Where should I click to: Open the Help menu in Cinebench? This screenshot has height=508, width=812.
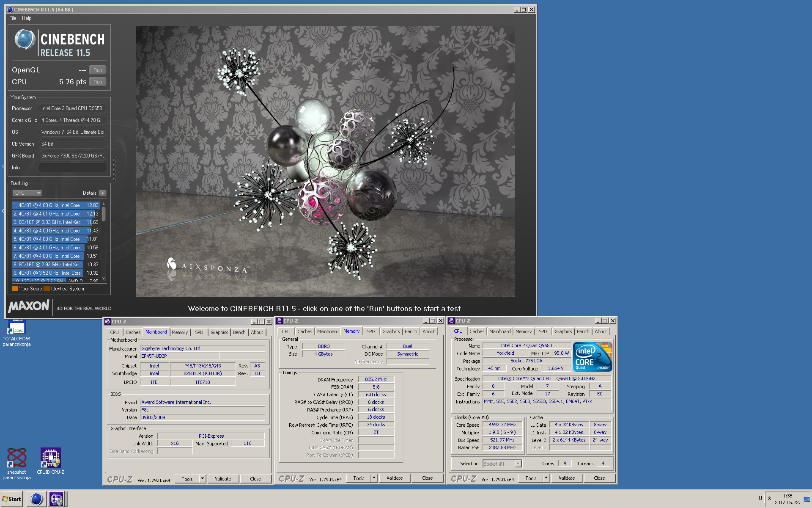(27, 18)
